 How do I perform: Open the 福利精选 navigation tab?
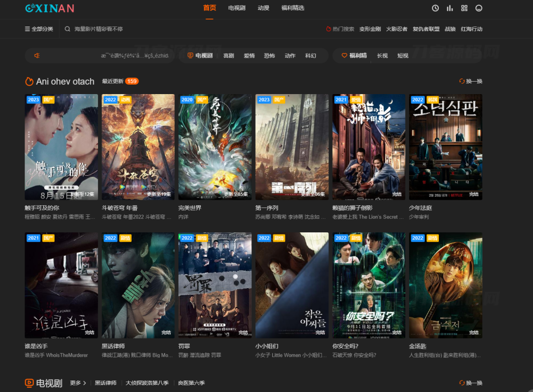coord(293,8)
